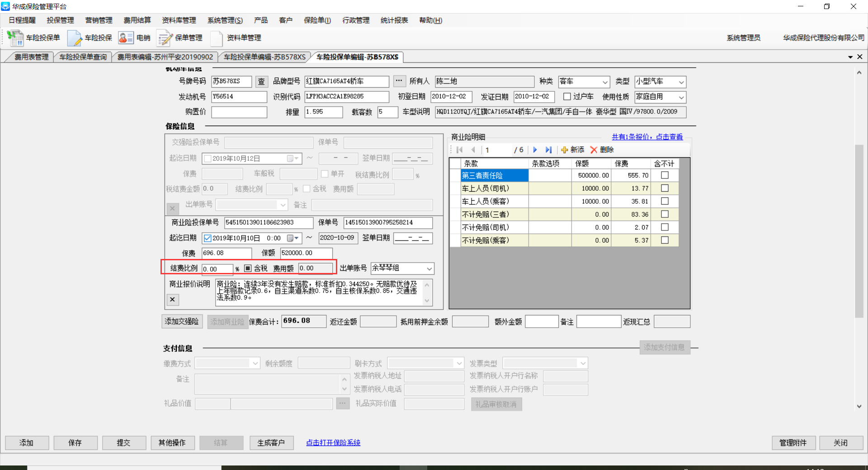Toggle the 含税 checkbox beside 结费比例
Image resolution: width=868 pixels, height=470 pixels.
point(248,268)
